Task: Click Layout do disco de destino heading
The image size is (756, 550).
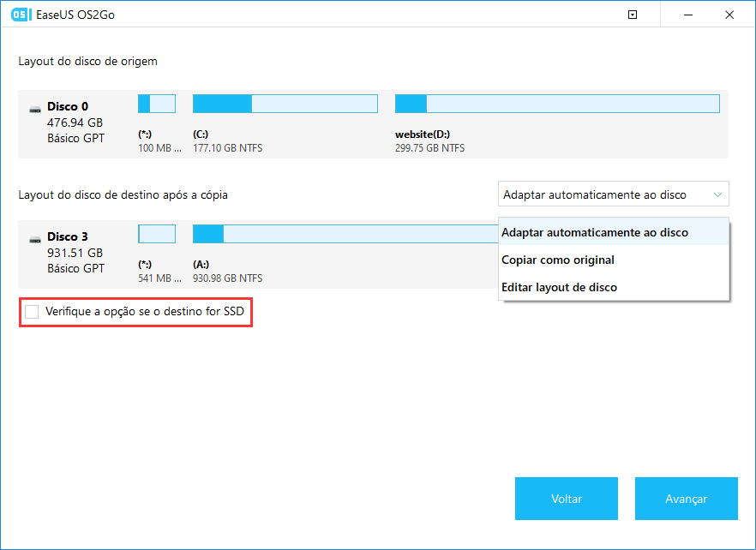Action: coord(123,194)
